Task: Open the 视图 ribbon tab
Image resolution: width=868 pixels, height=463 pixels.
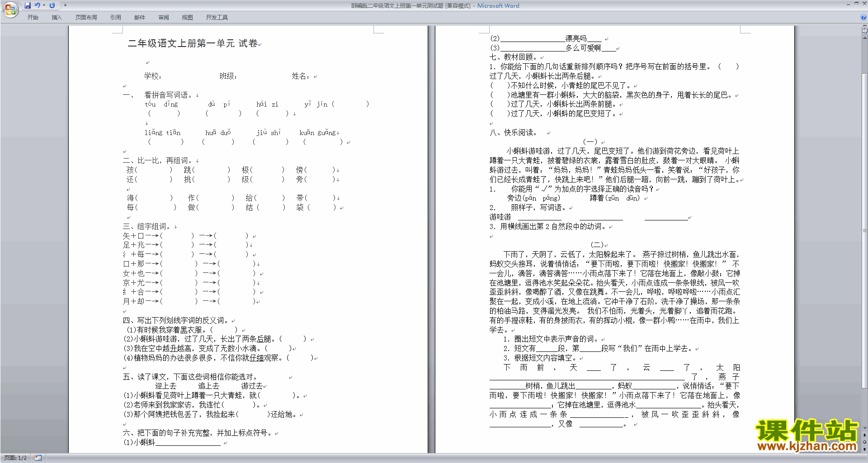Action: (188, 18)
